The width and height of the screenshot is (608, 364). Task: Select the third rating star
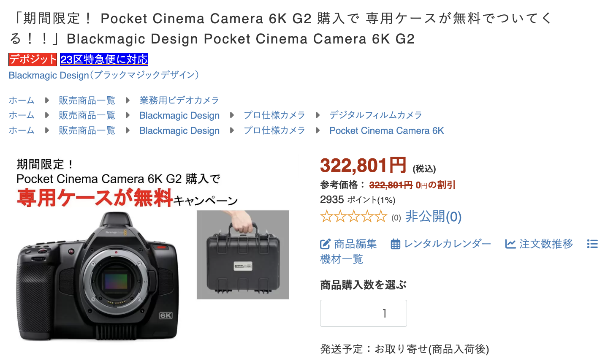coord(354,217)
